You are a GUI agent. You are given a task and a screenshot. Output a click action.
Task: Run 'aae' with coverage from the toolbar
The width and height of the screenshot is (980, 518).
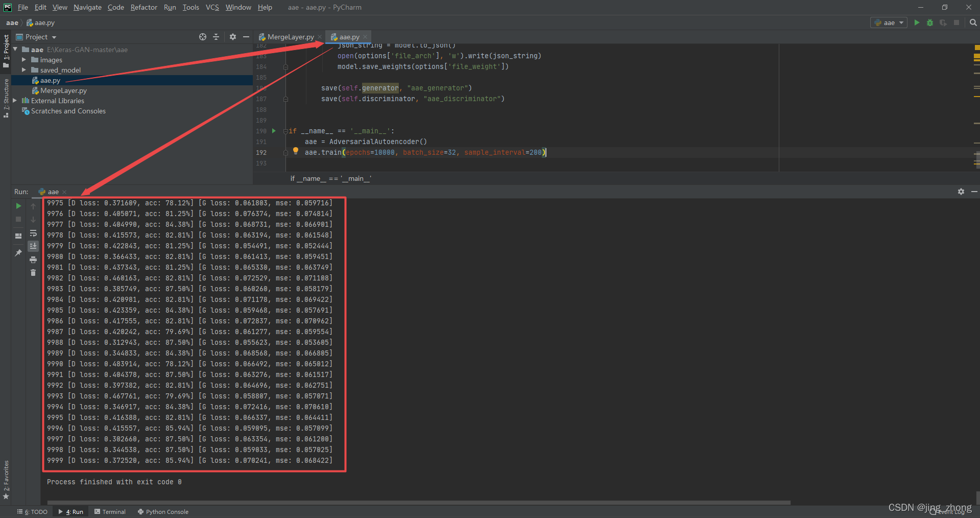coord(943,22)
